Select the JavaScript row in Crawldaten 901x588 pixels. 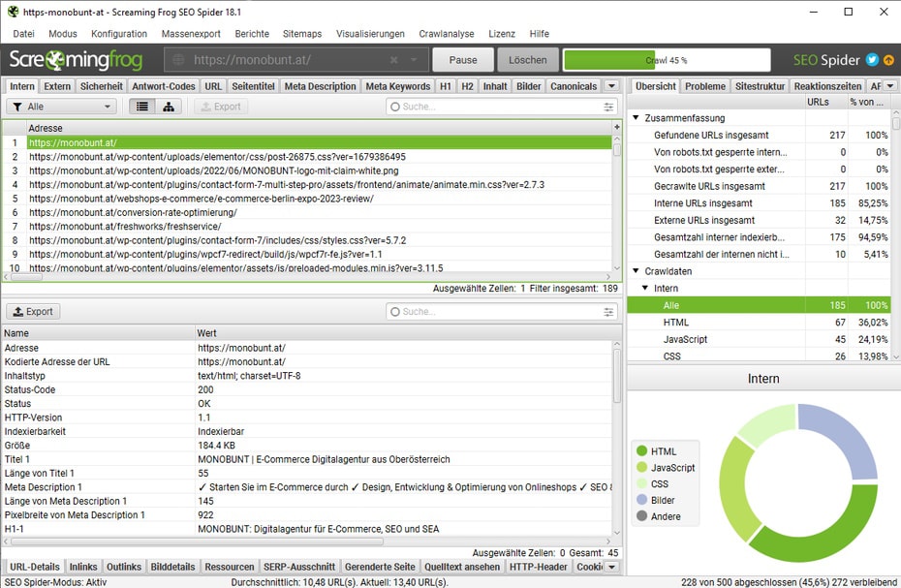coord(759,339)
